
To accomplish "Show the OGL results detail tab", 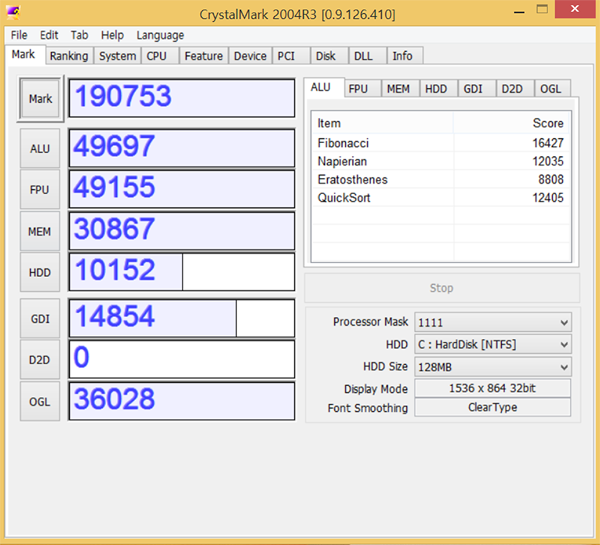I will point(551,89).
